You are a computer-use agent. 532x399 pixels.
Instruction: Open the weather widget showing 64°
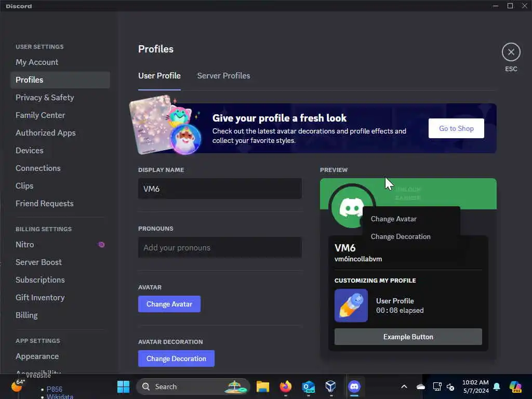[18, 385]
